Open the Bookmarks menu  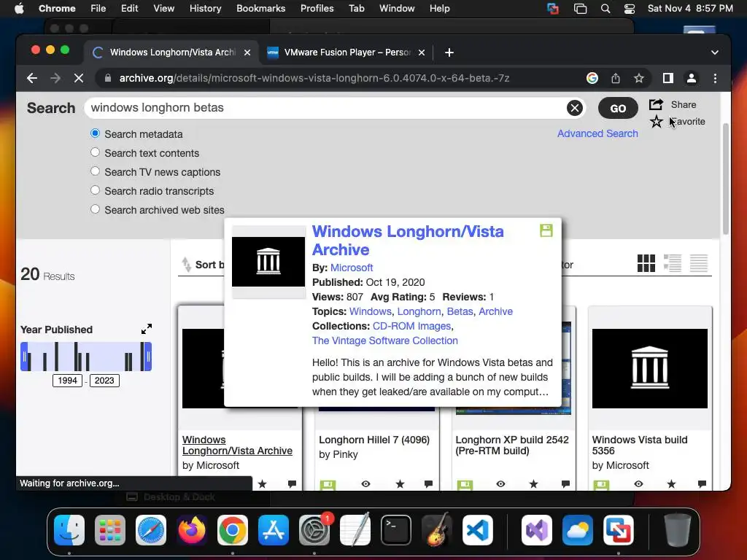[x=261, y=9]
